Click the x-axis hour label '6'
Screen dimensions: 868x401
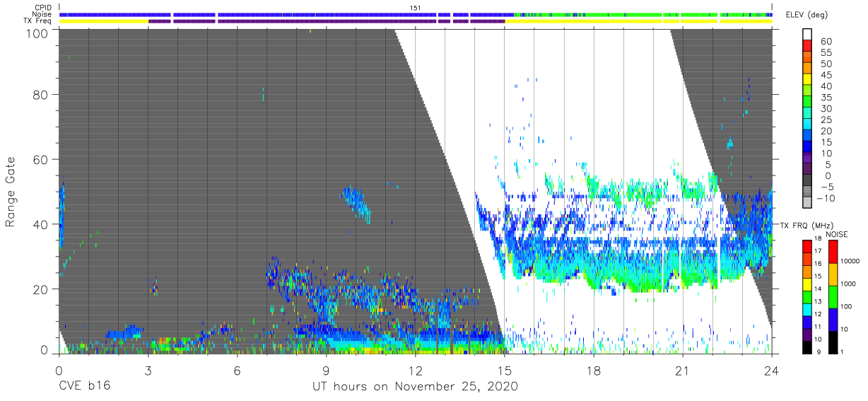point(237,371)
